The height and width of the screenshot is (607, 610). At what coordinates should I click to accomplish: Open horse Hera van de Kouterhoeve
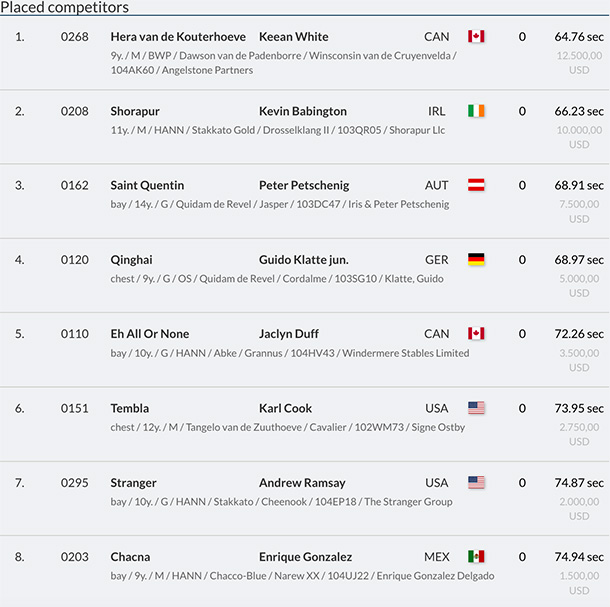(178, 37)
